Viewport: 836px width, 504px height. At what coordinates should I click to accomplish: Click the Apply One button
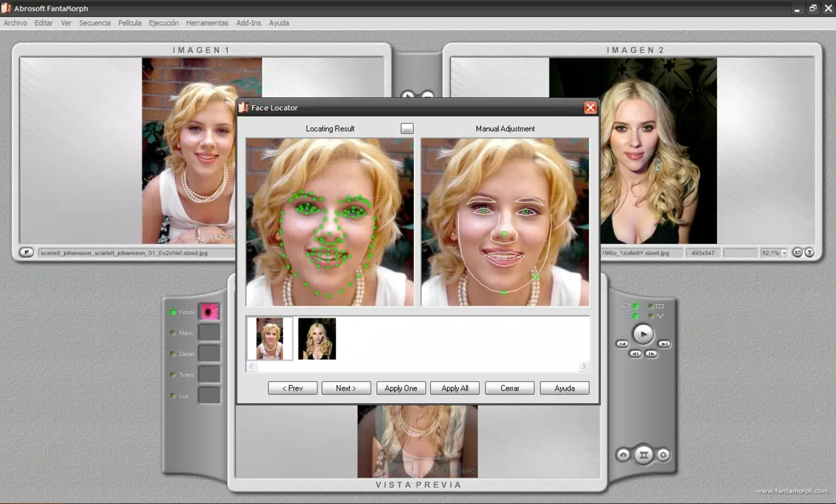401,388
